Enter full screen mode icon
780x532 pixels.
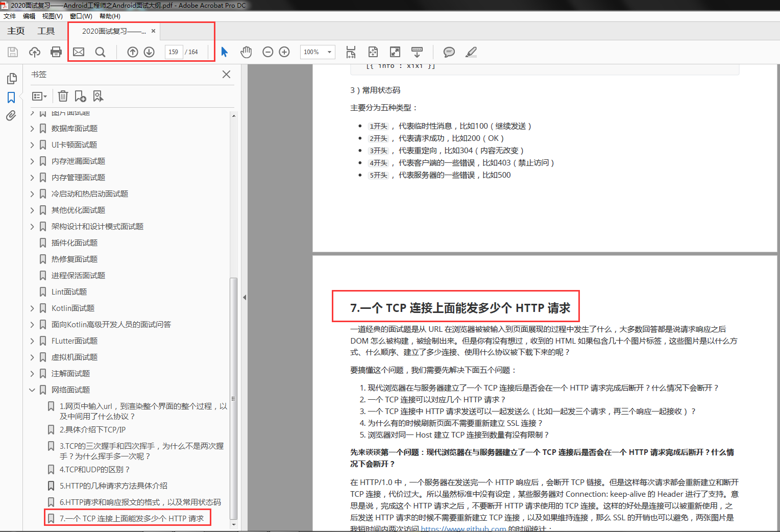click(395, 52)
